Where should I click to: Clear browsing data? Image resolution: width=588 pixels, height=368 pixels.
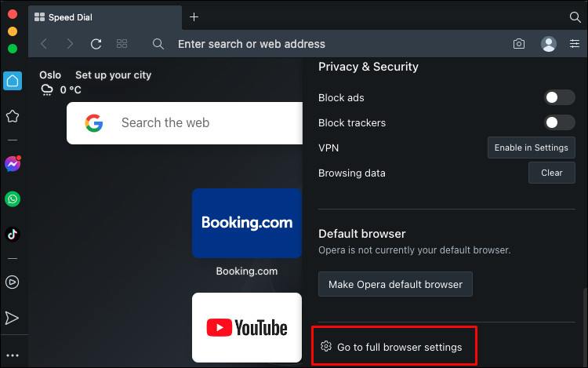(x=552, y=173)
